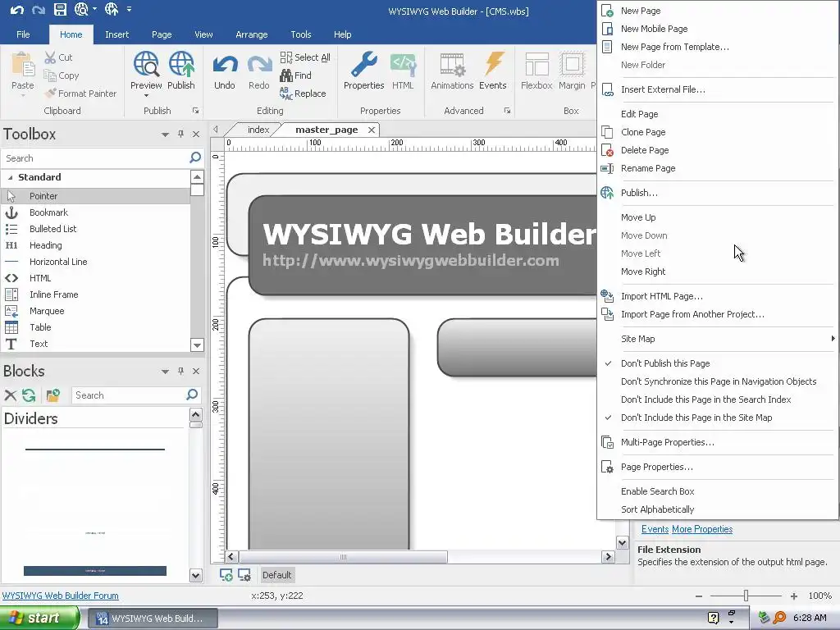The height and width of the screenshot is (630, 840).
Task: Choose Clone Page from context menu
Action: pyautogui.click(x=643, y=132)
